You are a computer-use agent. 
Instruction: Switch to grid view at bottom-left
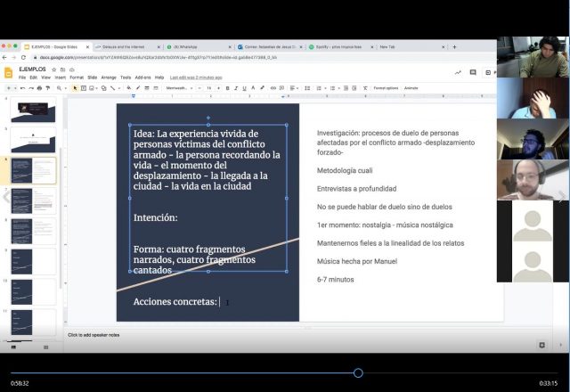pos(45,346)
